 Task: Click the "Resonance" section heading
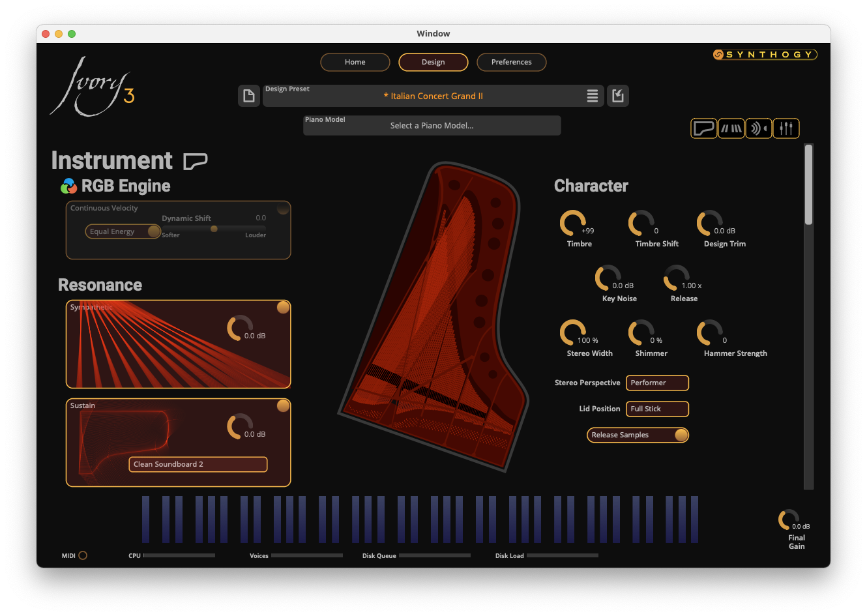point(100,285)
